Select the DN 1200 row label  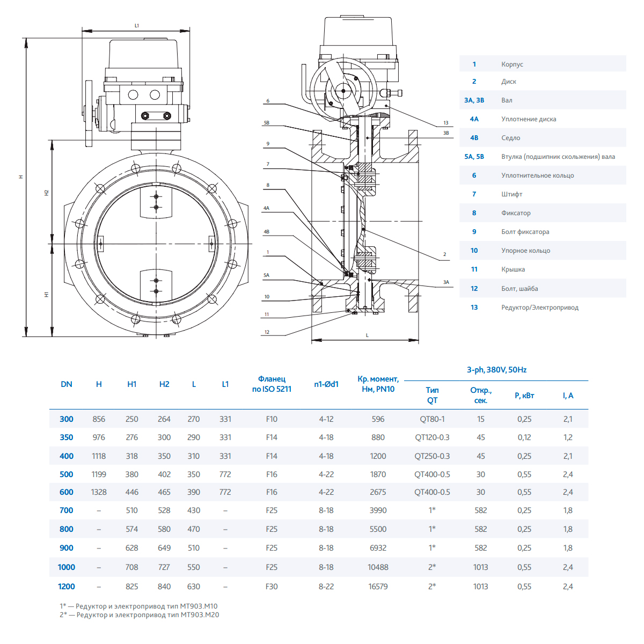67,587
